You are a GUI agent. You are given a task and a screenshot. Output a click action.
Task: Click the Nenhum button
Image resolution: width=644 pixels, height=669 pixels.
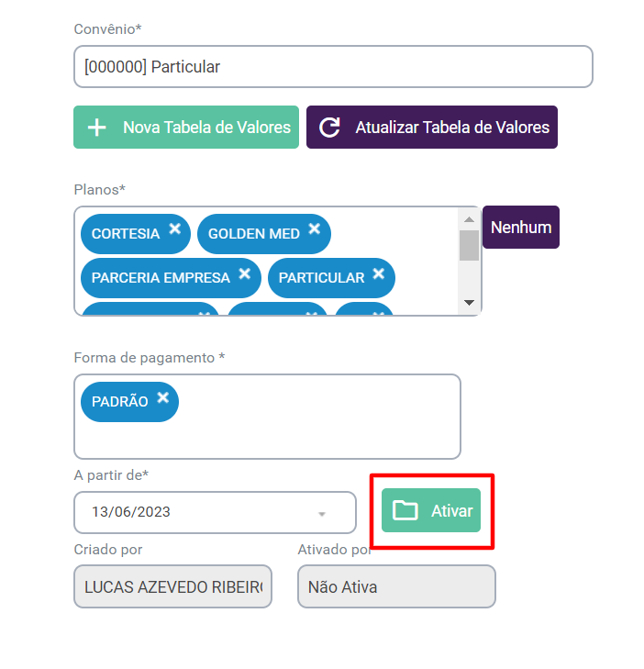pyautogui.click(x=520, y=228)
